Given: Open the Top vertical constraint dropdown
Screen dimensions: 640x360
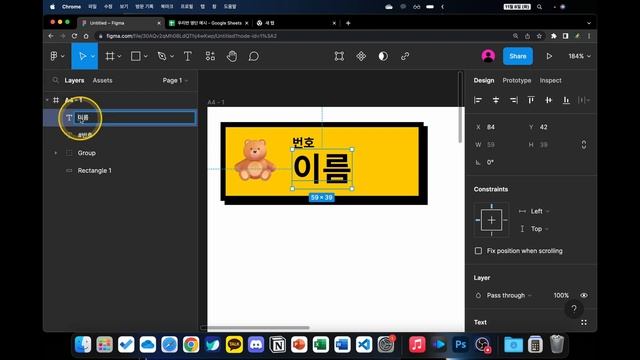Looking at the screenshot, I should click(x=539, y=229).
